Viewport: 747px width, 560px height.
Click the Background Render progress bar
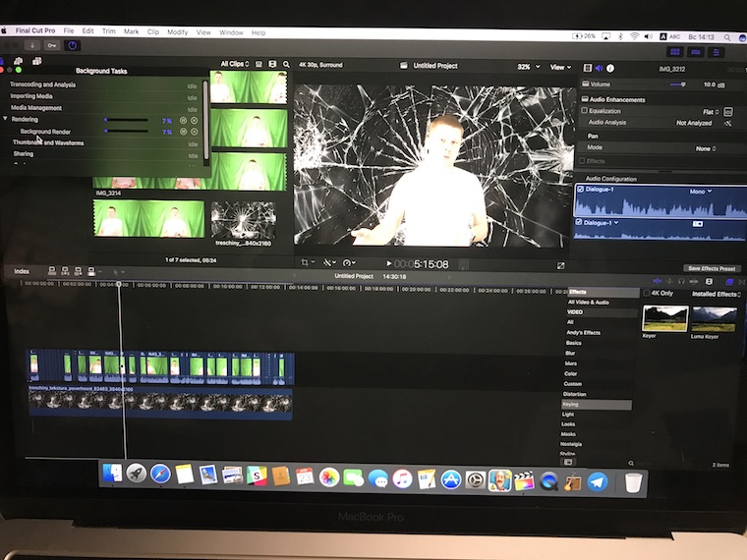point(126,131)
